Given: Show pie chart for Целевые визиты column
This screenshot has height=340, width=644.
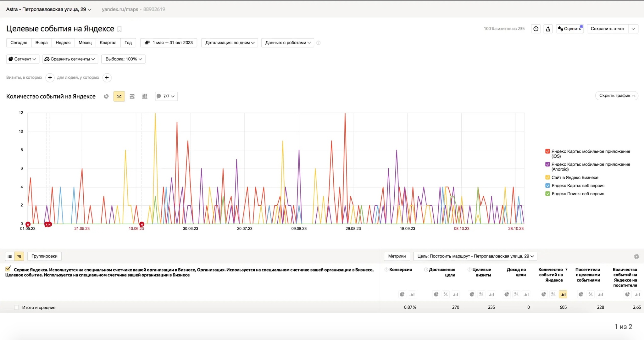Looking at the screenshot, I should (x=472, y=294).
